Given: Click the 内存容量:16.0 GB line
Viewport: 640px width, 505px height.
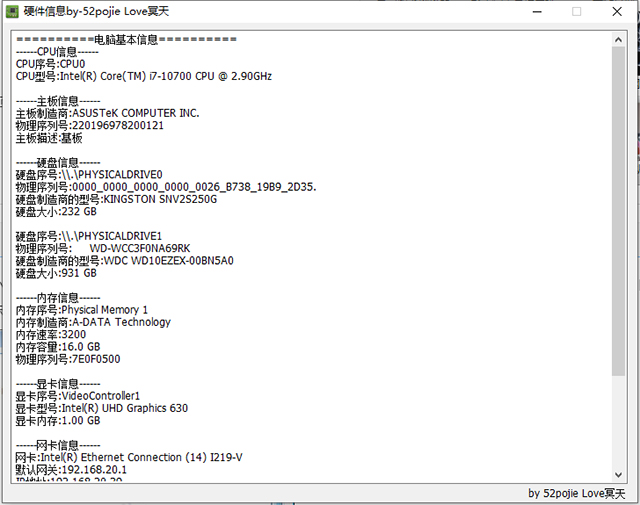Looking at the screenshot, I should click(x=58, y=347).
